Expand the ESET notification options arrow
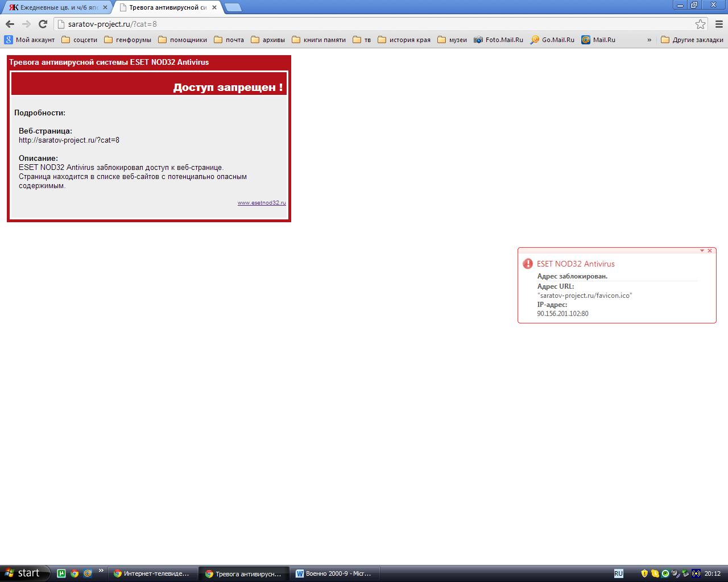Viewport: 728px width, 582px height. click(x=702, y=251)
